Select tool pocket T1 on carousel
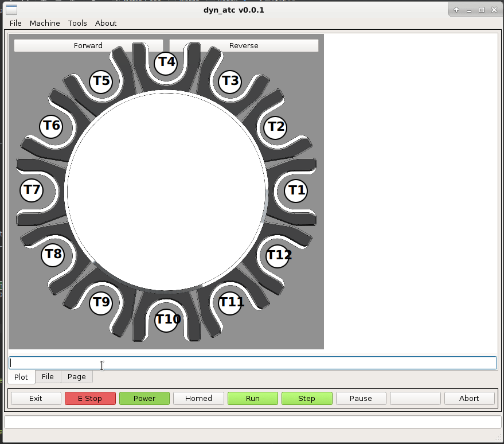 click(x=296, y=190)
